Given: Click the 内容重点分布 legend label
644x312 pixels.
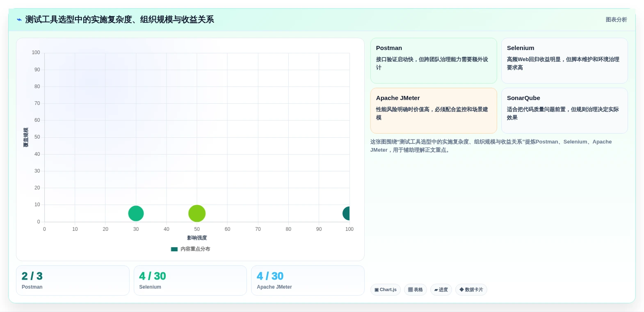Looking at the screenshot, I should point(195,249).
